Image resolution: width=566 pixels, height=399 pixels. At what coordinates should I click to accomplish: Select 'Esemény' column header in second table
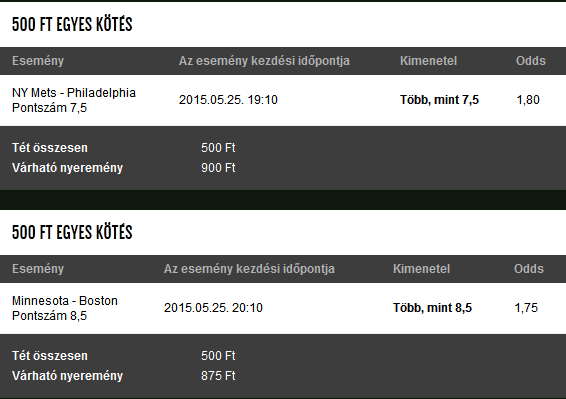[38, 269]
